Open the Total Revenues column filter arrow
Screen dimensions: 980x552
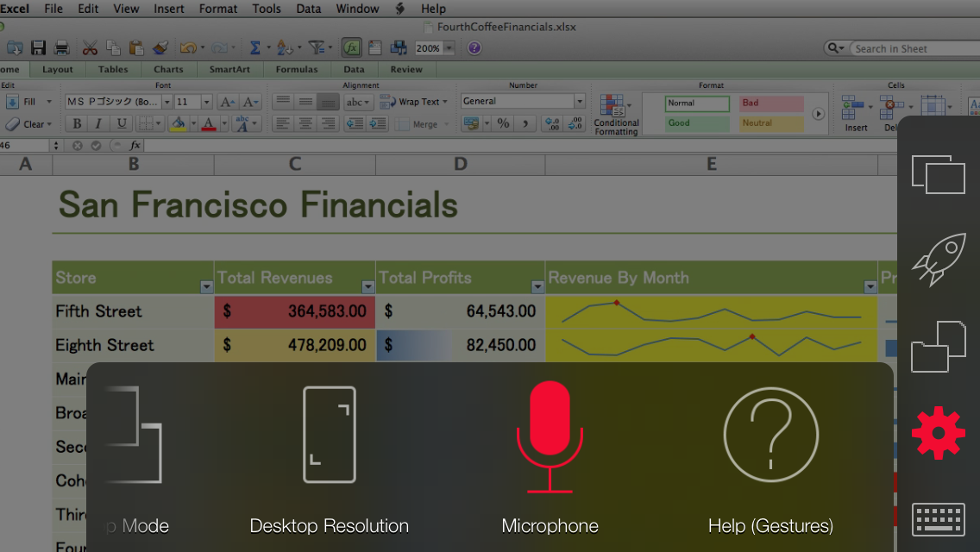click(368, 286)
